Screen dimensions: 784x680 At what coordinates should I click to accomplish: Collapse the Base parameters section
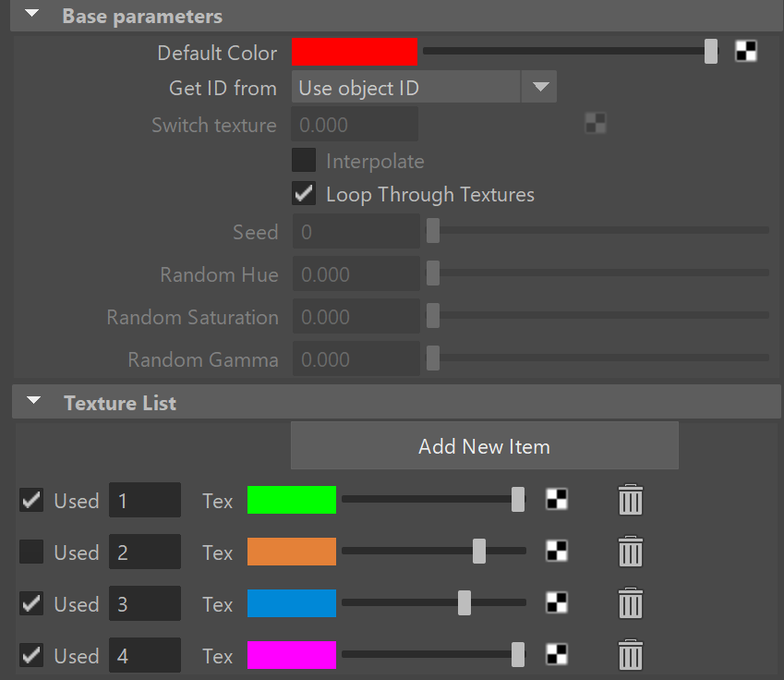[x=32, y=14]
